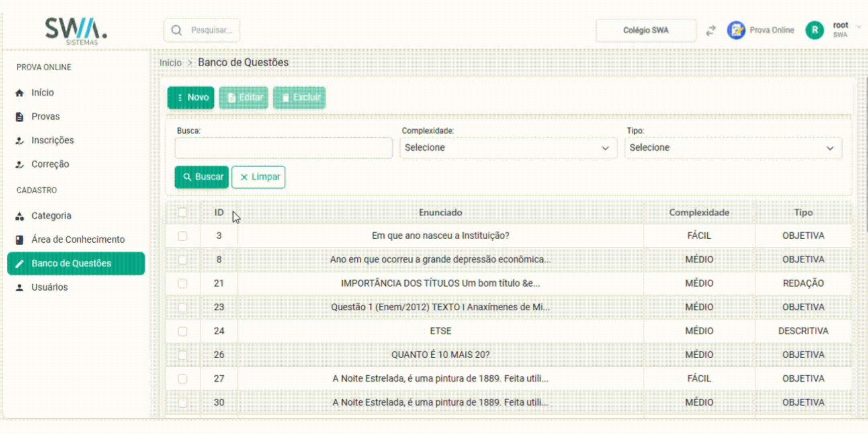Click the swap institution arrows icon
This screenshot has height=434, width=868.
711,31
